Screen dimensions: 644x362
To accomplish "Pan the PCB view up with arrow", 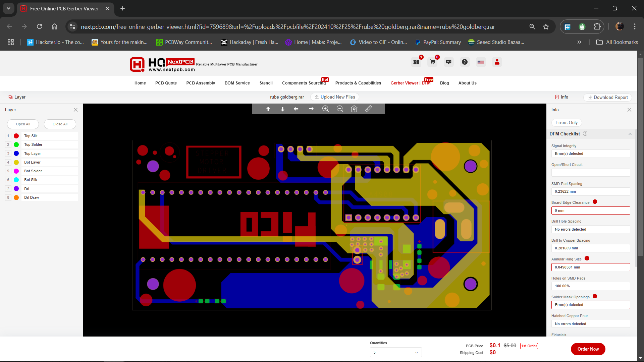I will click(x=268, y=109).
